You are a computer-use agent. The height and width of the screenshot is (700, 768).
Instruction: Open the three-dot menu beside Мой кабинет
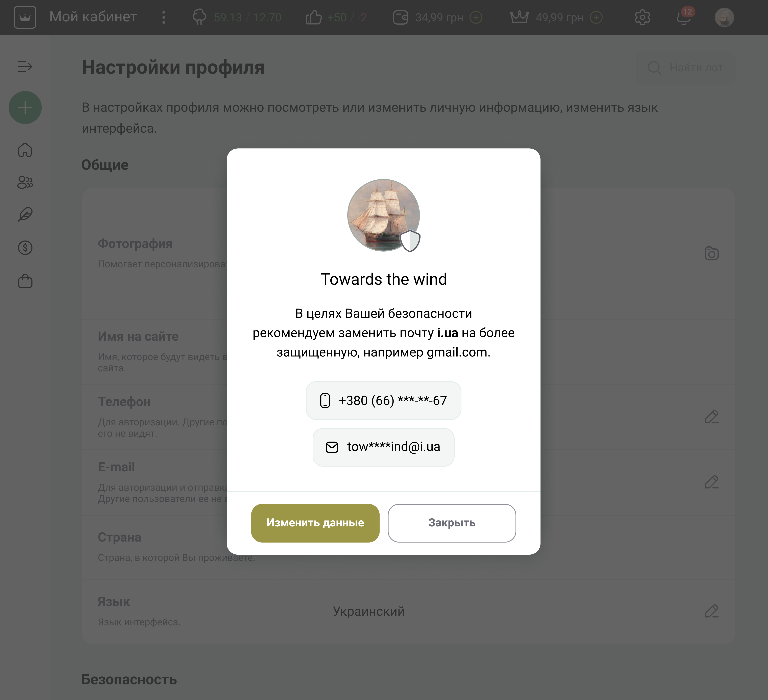pos(164,17)
